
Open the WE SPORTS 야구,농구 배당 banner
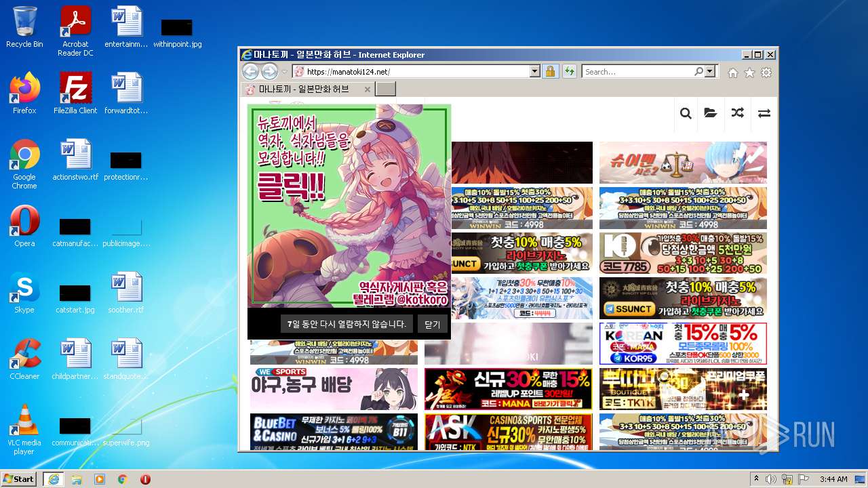point(334,389)
